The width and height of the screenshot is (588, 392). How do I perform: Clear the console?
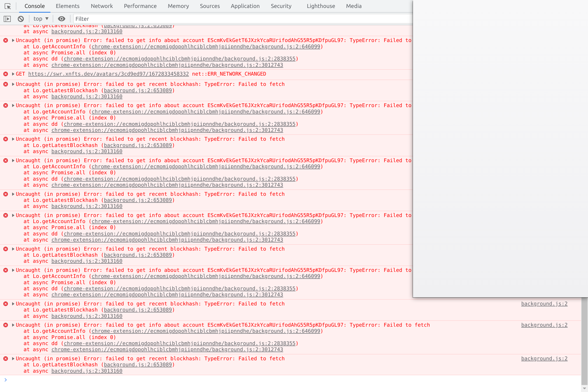(21, 18)
